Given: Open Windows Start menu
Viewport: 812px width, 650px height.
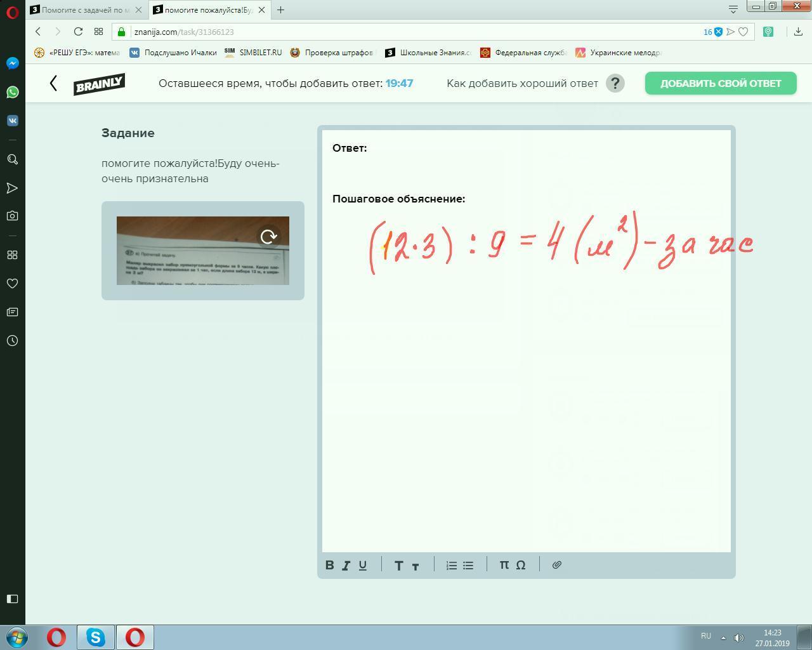Looking at the screenshot, I should 16,637.
